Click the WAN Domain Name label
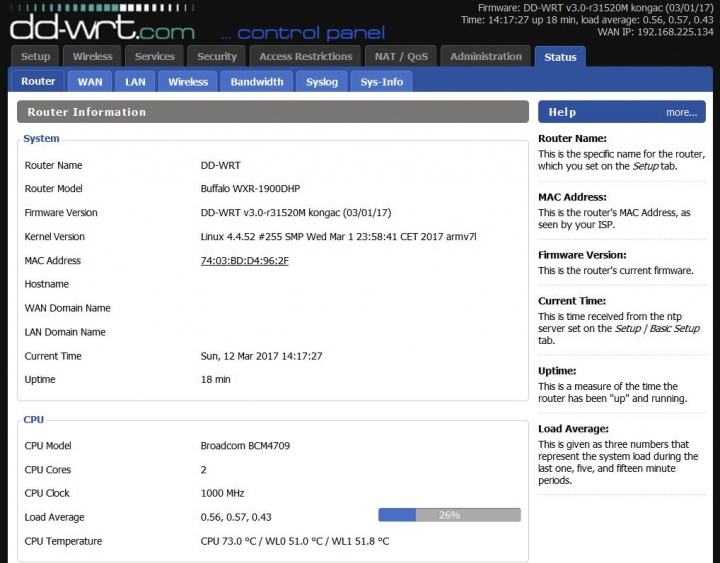 point(68,308)
